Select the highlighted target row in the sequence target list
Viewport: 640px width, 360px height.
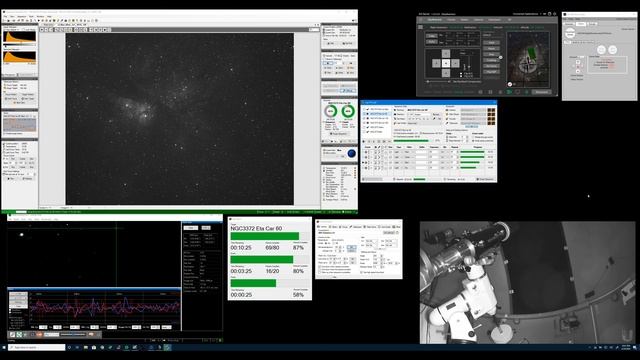coord(377,114)
